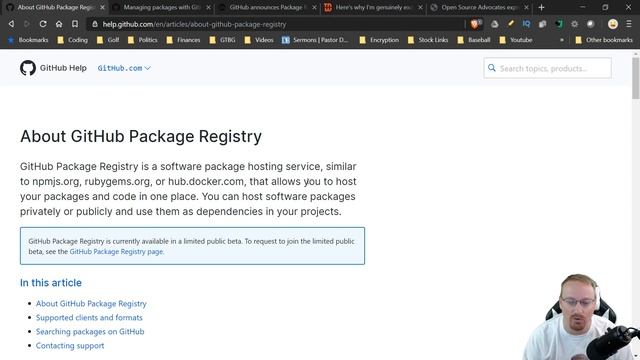The height and width of the screenshot is (360, 640).
Task: View site security lock information
Action: tap(95, 24)
